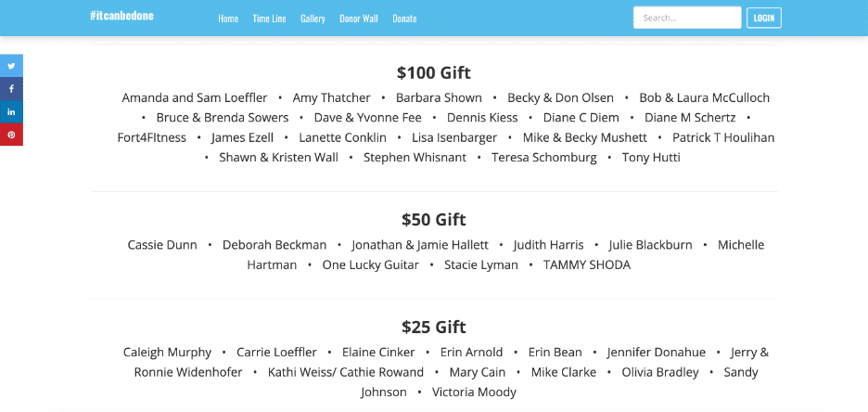Click the #itcanbedone site logo
The width and height of the screenshot is (868, 412).
[121, 16]
